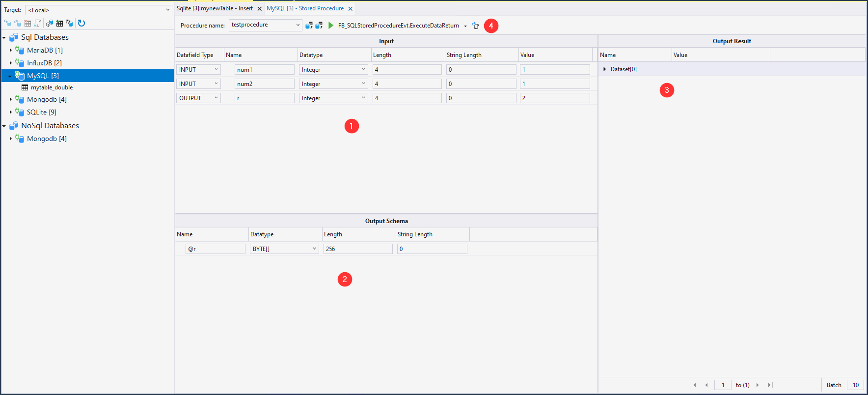Click the Sql Databases group icon

point(14,37)
